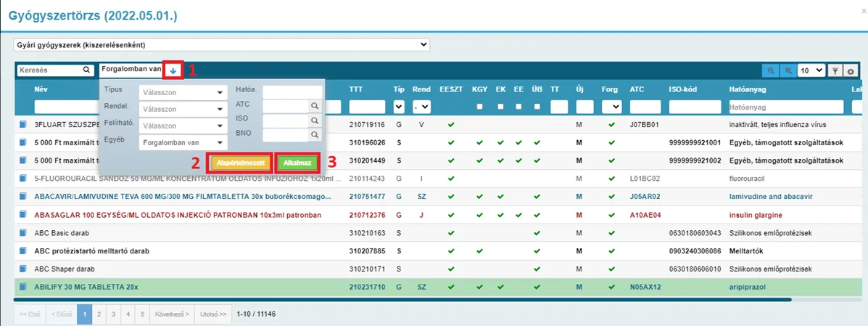Open table settings gear icon
868x326 pixels.
851,71
